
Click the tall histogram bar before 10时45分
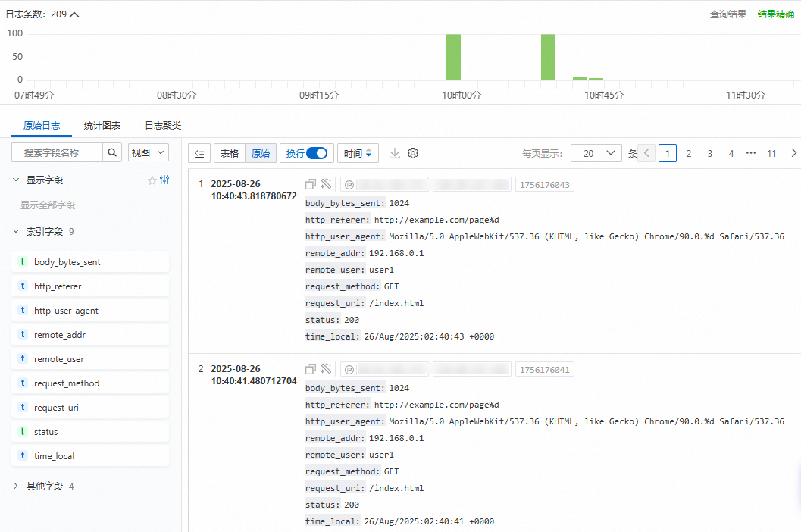pyautogui.click(x=548, y=58)
